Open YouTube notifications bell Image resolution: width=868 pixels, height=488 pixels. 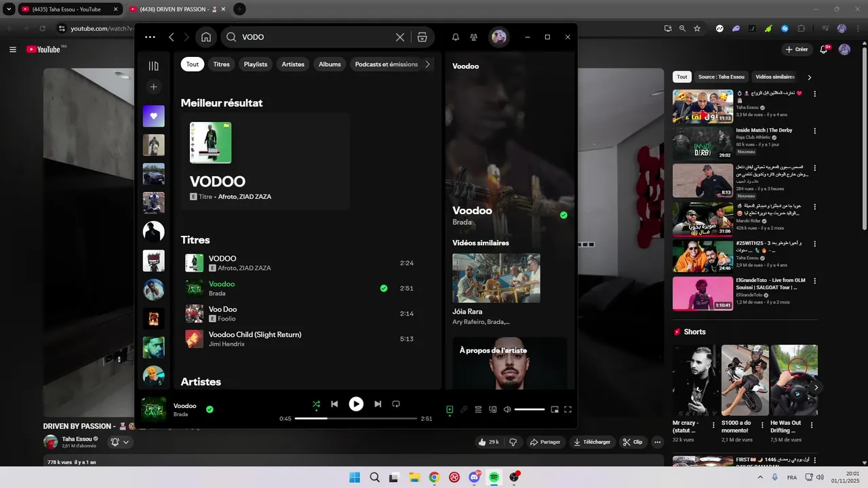coord(825,49)
